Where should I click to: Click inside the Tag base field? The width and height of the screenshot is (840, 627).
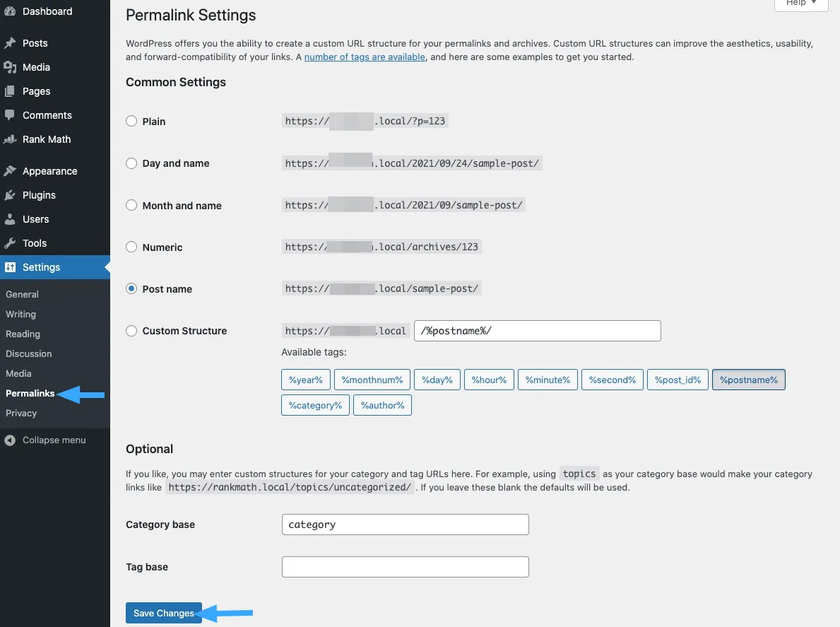pos(405,566)
